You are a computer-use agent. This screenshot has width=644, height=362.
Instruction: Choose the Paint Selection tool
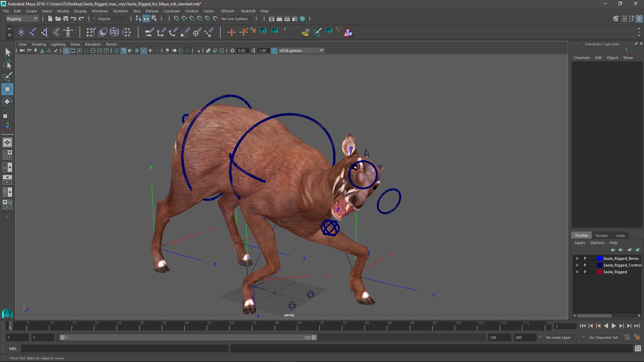(x=7, y=77)
